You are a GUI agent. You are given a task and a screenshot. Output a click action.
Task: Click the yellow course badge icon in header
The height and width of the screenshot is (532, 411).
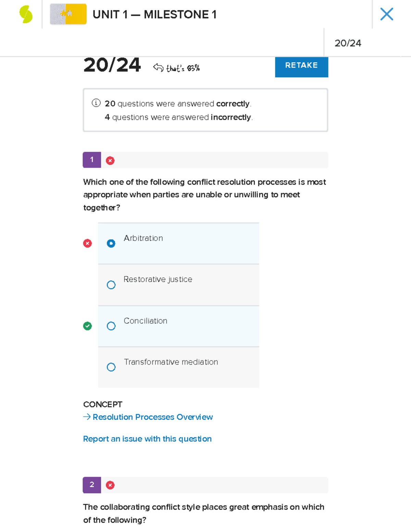68,14
